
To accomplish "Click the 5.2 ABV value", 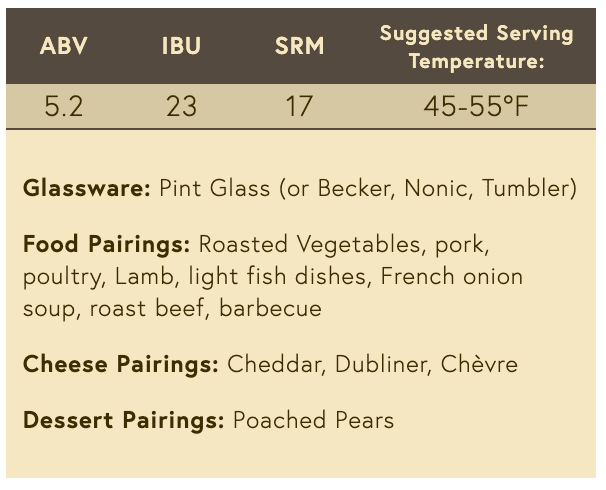I will (x=63, y=106).
